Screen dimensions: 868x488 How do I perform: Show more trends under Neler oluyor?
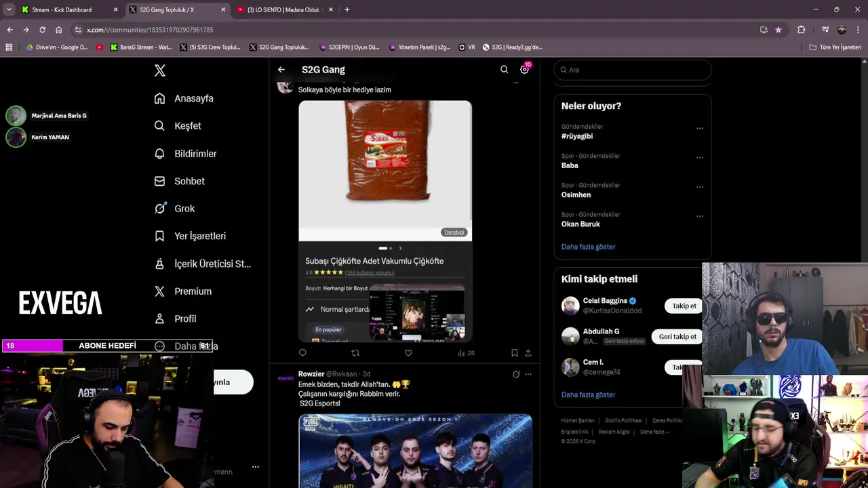click(x=588, y=247)
